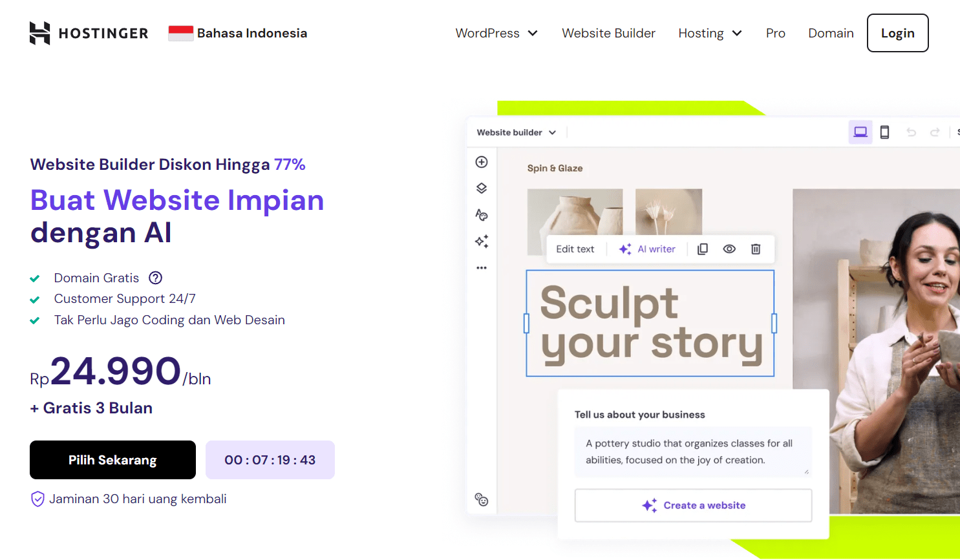
Task: Switch to mobile preview icon
Action: pos(884,132)
